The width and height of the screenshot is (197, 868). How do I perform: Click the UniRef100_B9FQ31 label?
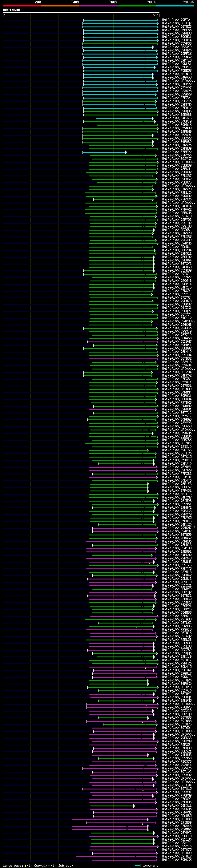pyautogui.click(x=177, y=396)
